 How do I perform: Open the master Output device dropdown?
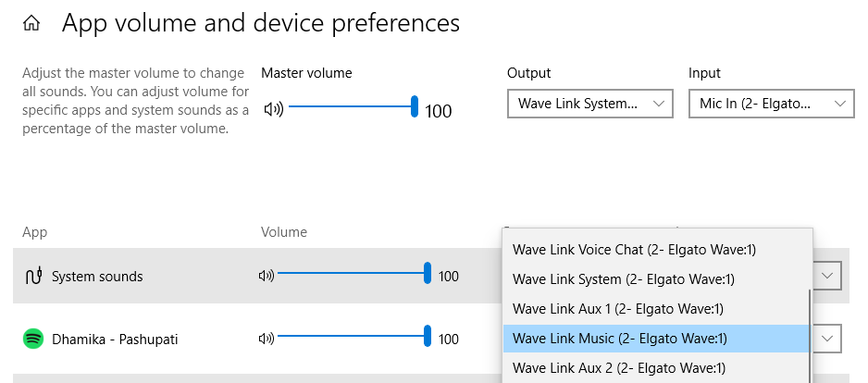(589, 104)
